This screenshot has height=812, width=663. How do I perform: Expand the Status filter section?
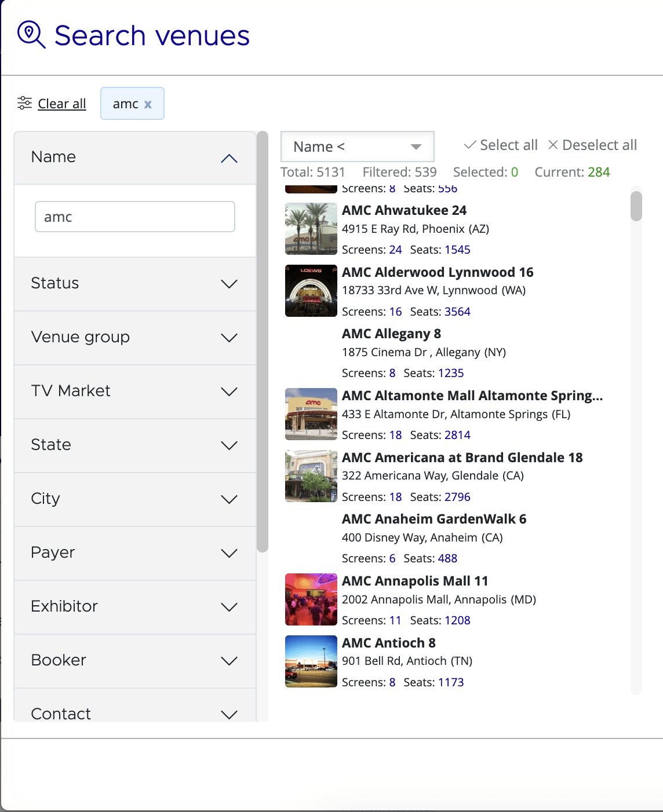230,283
